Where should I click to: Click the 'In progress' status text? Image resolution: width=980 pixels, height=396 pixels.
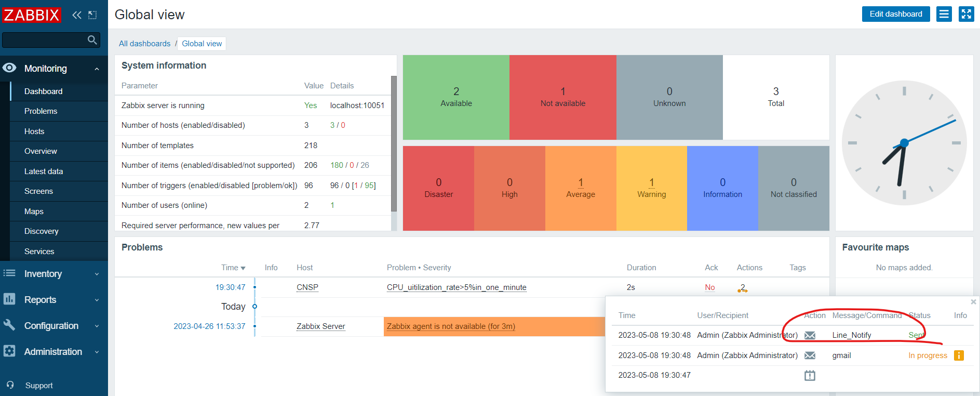pos(928,355)
